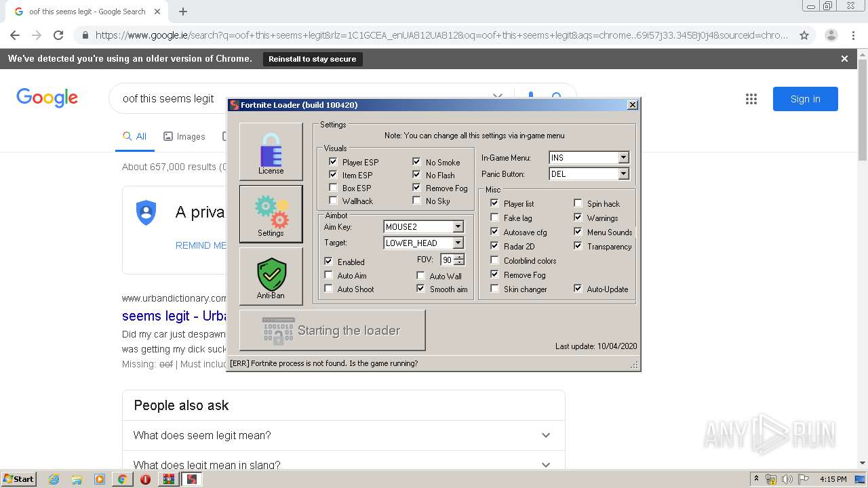Switch to the Images search tab
The height and width of the screenshot is (488, 868).
click(x=184, y=136)
